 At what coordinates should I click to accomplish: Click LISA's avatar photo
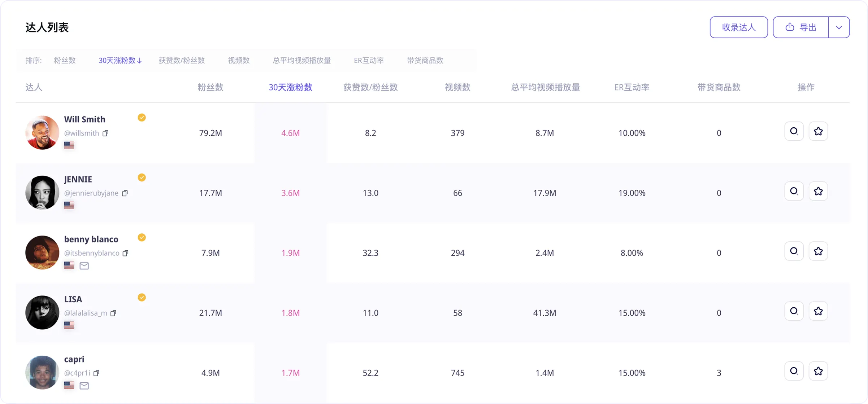point(42,312)
